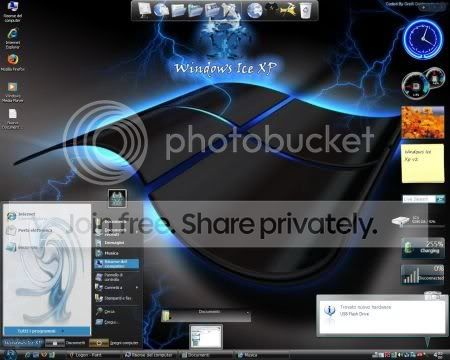450x360 pixels.
Task: Open Musica in the start menu
Action: (117, 253)
